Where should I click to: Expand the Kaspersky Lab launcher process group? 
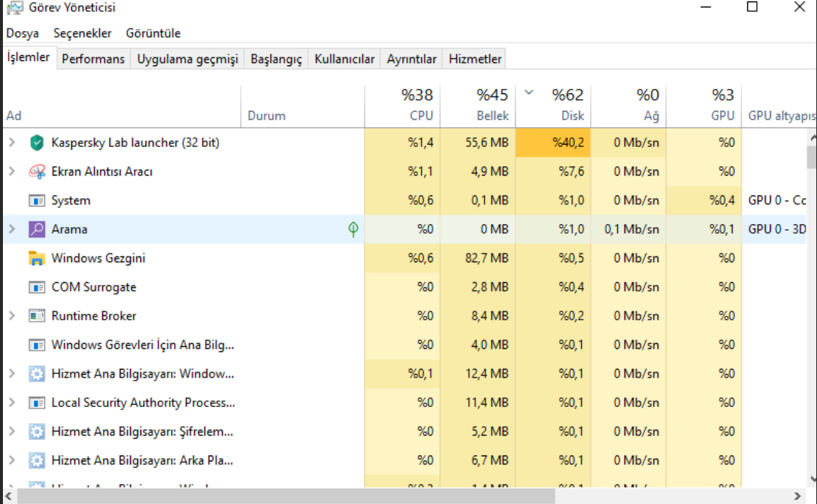(x=11, y=143)
